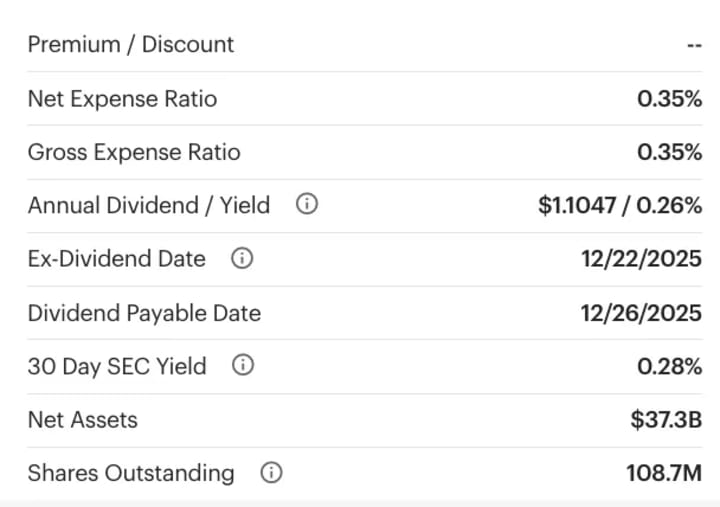Click the $37.3B net assets value
The height and width of the screenshot is (507, 720).
[666, 420]
